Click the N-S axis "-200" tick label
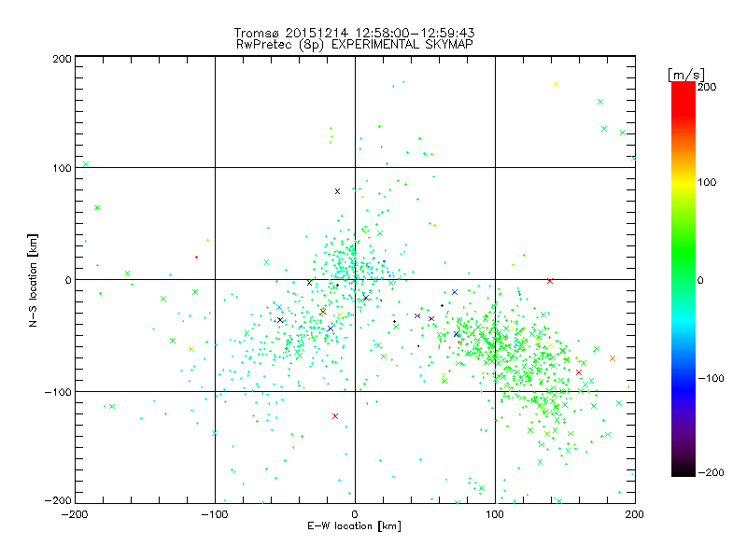The image size is (747, 560). point(58,500)
